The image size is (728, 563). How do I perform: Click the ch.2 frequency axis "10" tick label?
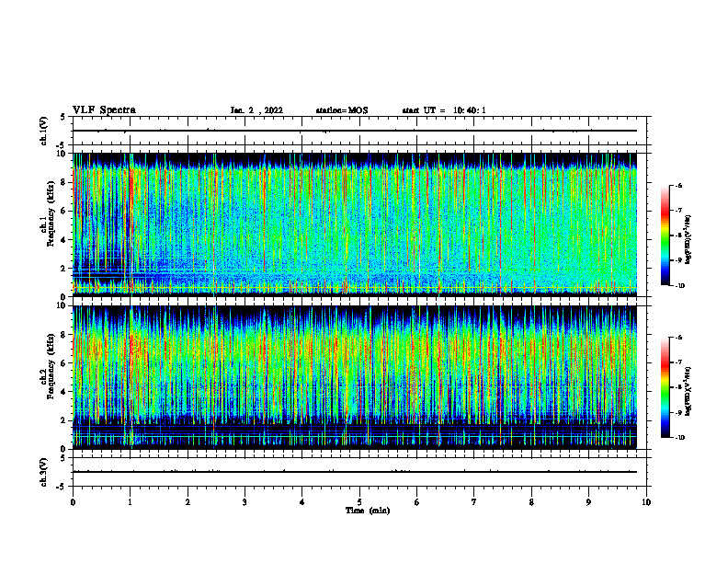[62, 305]
